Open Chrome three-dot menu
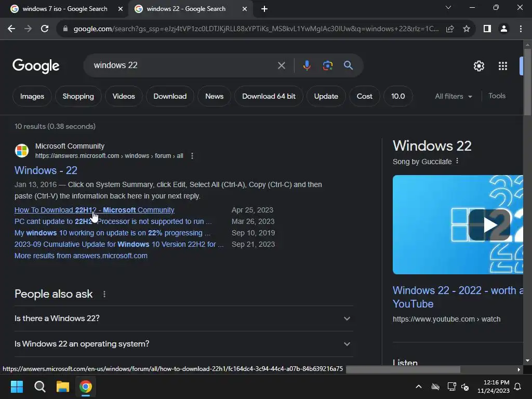The image size is (532, 399). [521, 29]
